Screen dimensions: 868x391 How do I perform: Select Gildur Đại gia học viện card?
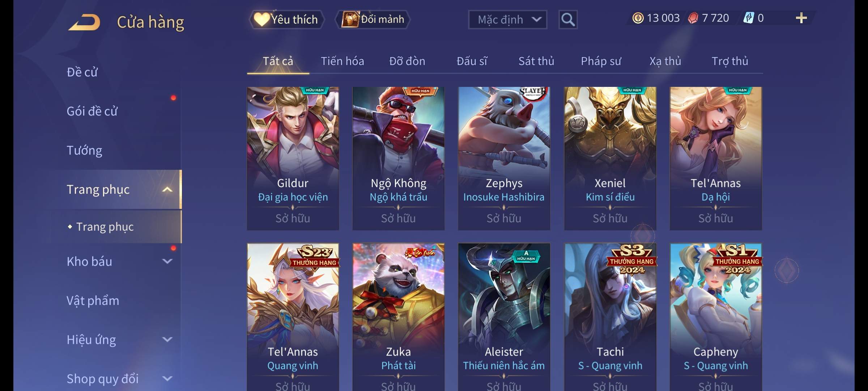[293, 159]
